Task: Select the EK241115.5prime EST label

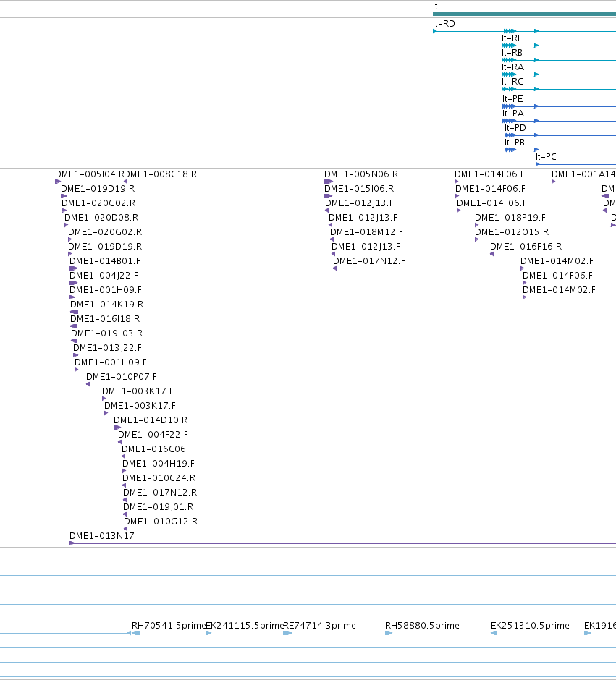Action: click(x=245, y=625)
